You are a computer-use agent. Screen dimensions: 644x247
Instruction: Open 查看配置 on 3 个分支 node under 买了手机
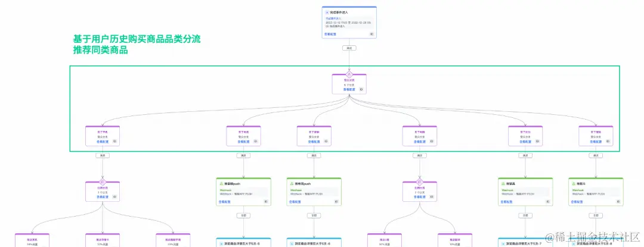[x=103, y=197]
